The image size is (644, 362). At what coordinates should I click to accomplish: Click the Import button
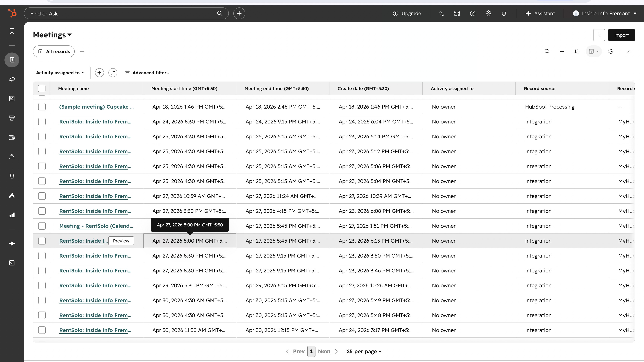(621, 35)
